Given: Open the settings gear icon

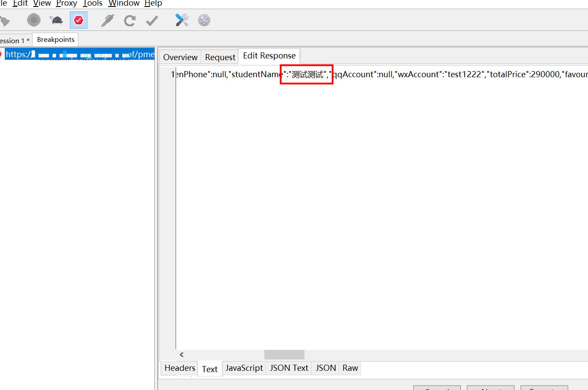Looking at the screenshot, I should coord(204,20).
